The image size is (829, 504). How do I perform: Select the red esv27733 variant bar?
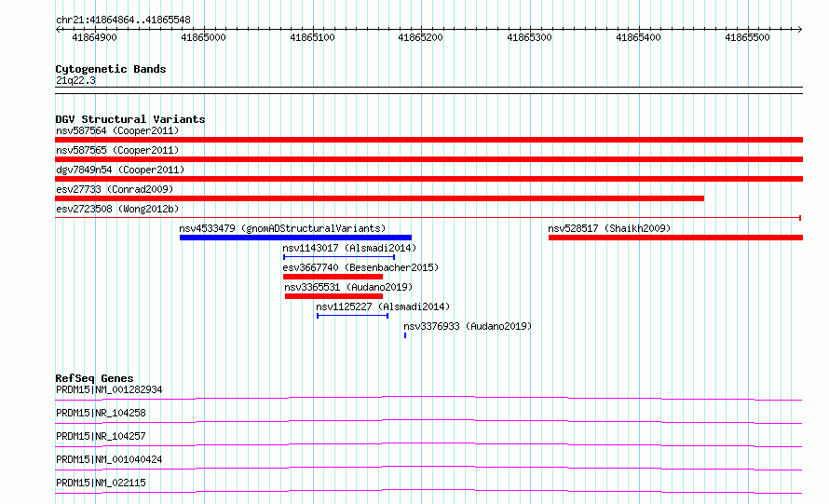[380, 198]
